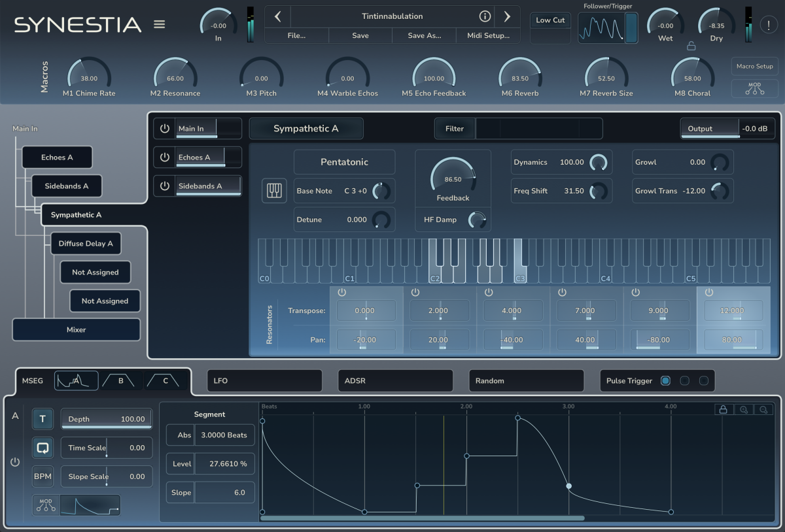Image resolution: width=785 pixels, height=532 pixels.
Task: Open the hamburger menu beside Synestia logo
Action: [x=160, y=24]
